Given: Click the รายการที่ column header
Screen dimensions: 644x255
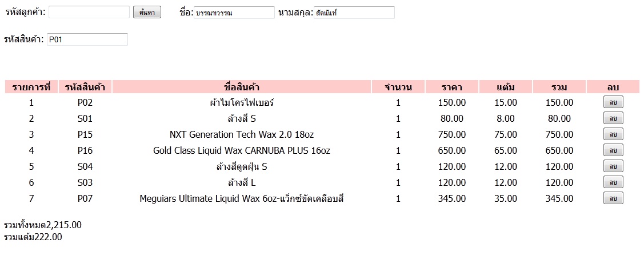Looking at the screenshot, I should (31, 87).
